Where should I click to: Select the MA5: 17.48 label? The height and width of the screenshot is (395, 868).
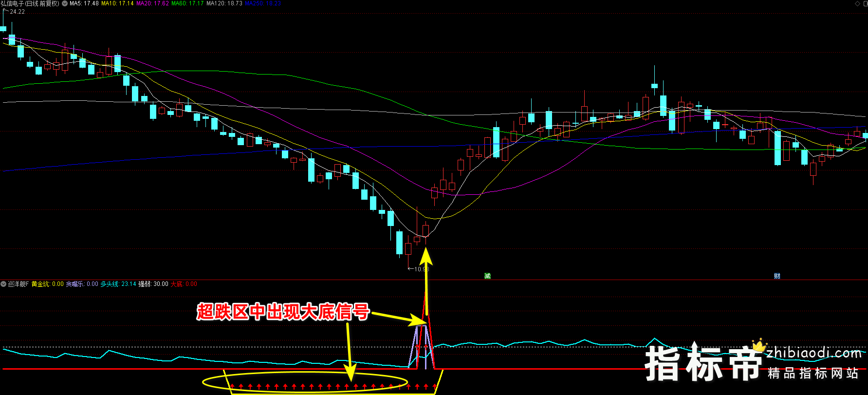[84, 3]
